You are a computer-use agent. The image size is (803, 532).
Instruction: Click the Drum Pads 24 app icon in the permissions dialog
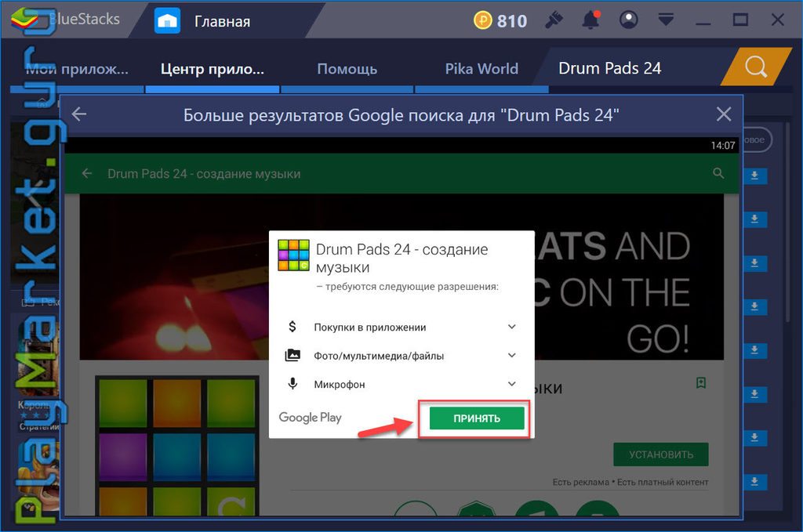pos(293,255)
